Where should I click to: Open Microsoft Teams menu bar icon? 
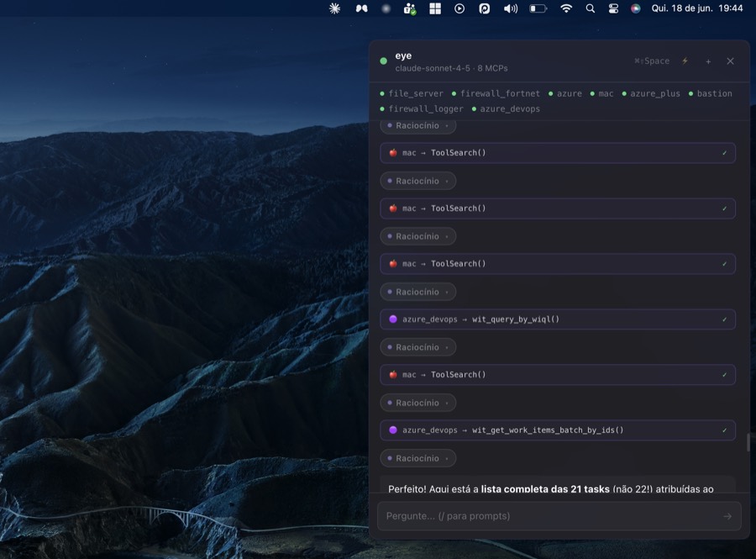(410, 8)
